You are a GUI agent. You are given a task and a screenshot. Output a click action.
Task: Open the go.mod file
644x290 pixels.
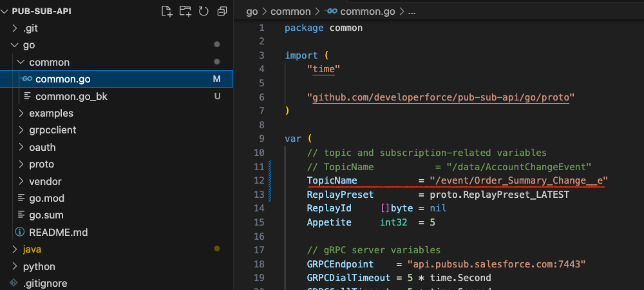pos(46,198)
